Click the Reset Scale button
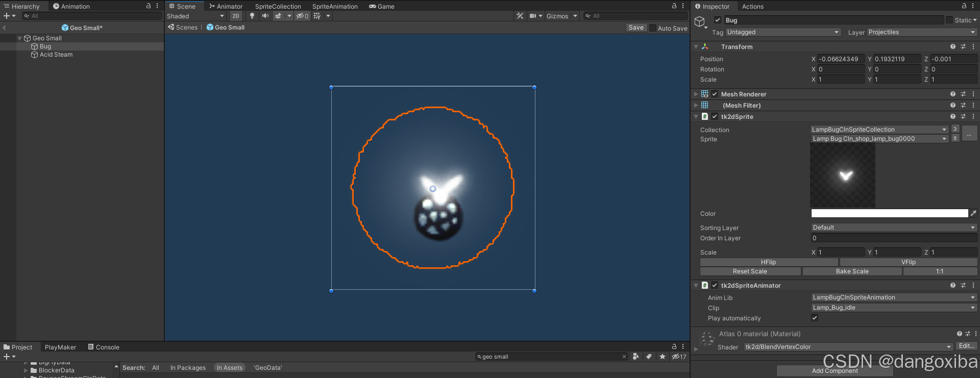Viewport: 980px width, 378px height. tap(750, 271)
